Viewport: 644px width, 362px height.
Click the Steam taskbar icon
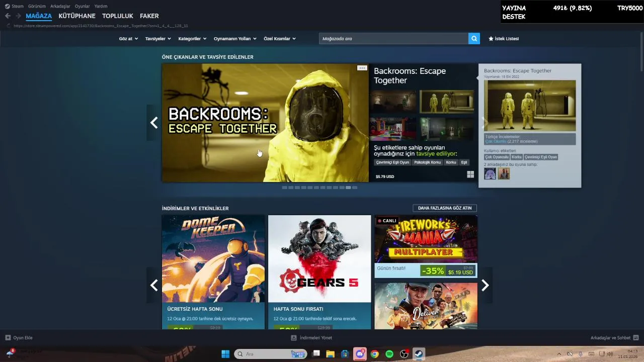[x=419, y=354]
